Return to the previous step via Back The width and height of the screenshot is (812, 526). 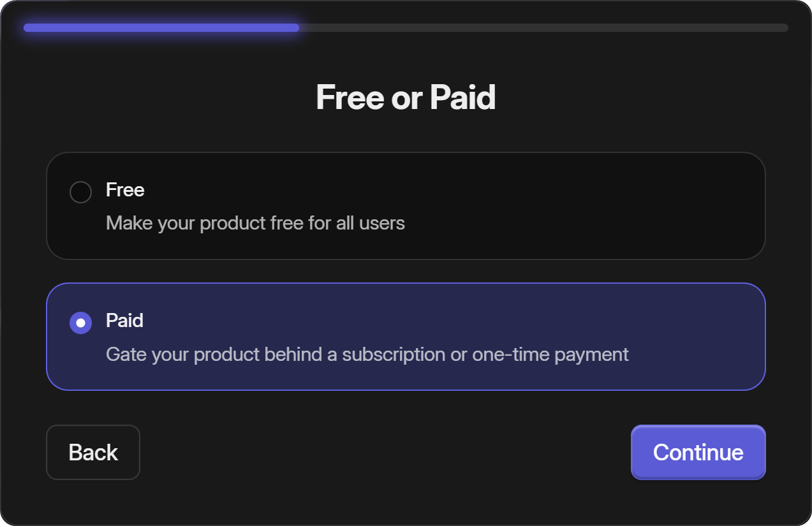pos(92,452)
